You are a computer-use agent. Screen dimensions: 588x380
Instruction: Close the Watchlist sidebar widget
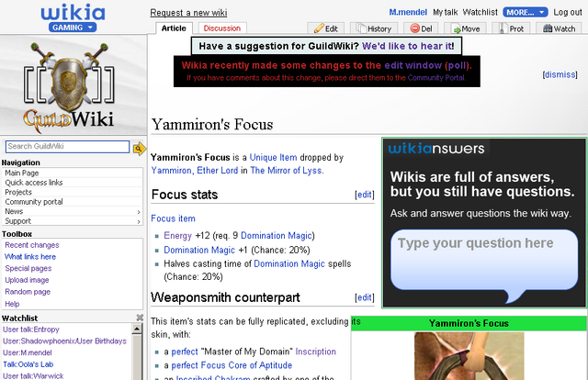[x=140, y=318]
